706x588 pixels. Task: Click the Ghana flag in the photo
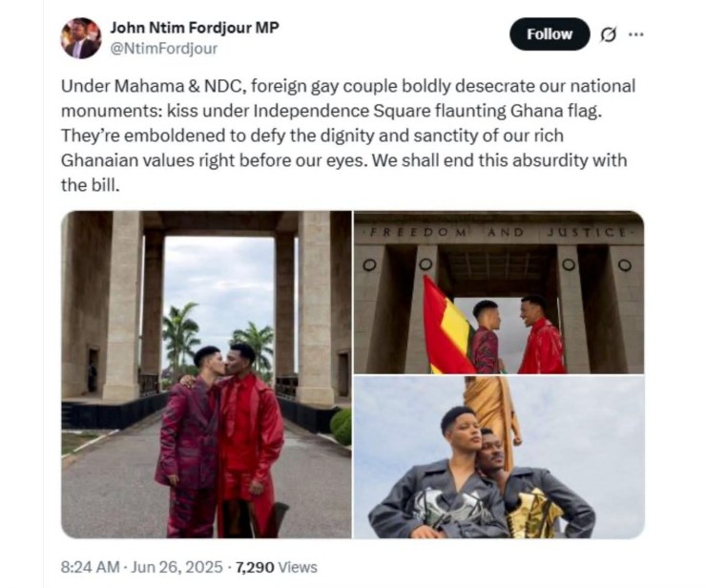pos(448,325)
